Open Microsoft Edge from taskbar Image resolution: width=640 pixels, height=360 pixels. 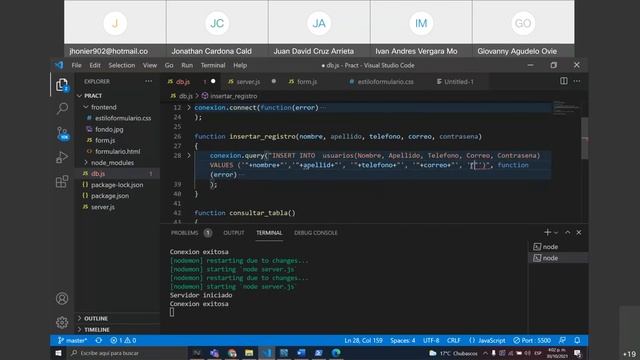click(336, 353)
